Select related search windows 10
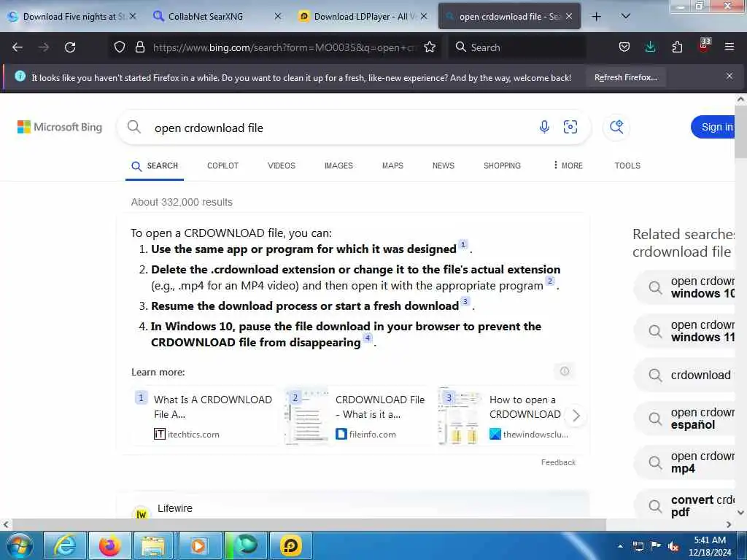The height and width of the screenshot is (560, 747). tap(686, 287)
